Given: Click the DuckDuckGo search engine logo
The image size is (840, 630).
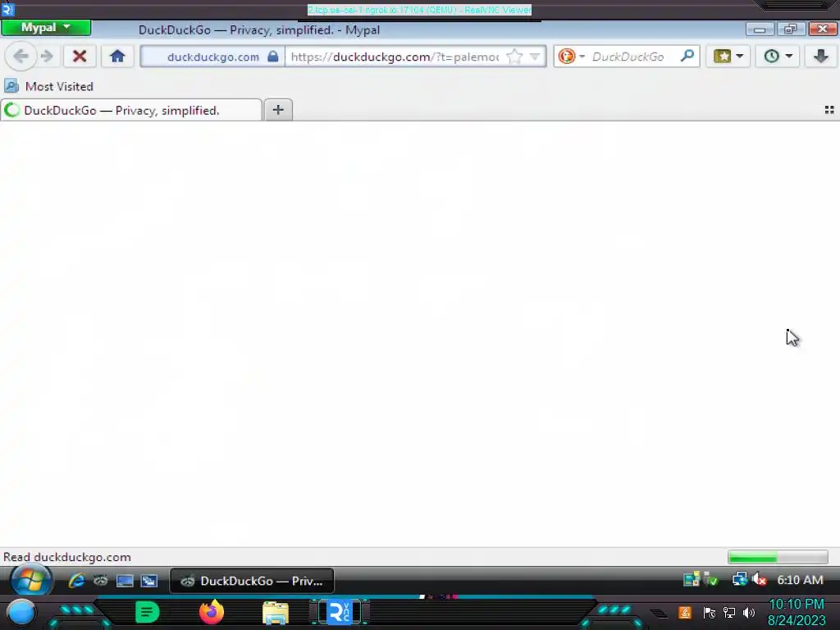Looking at the screenshot, I should click(566, 57).
